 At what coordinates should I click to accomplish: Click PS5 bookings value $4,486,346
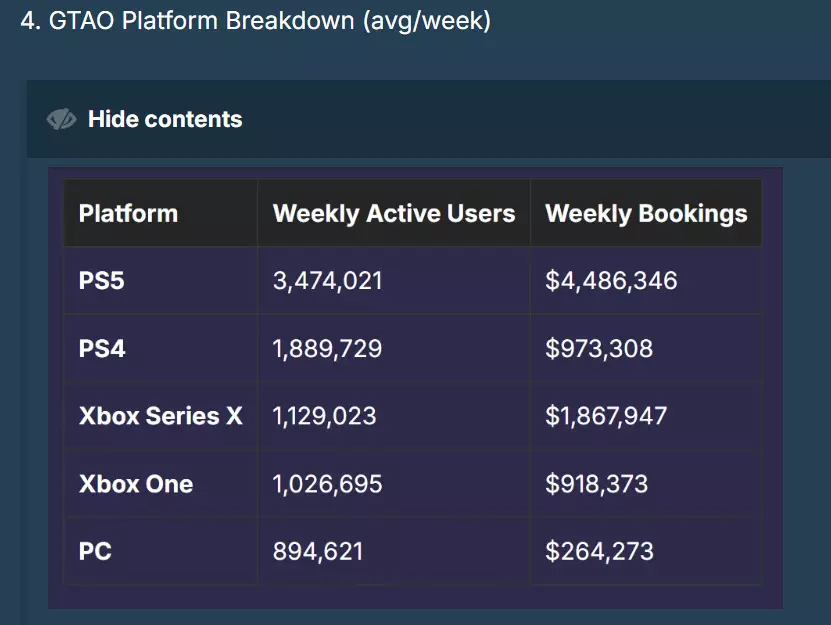click(x=611, y=281)
